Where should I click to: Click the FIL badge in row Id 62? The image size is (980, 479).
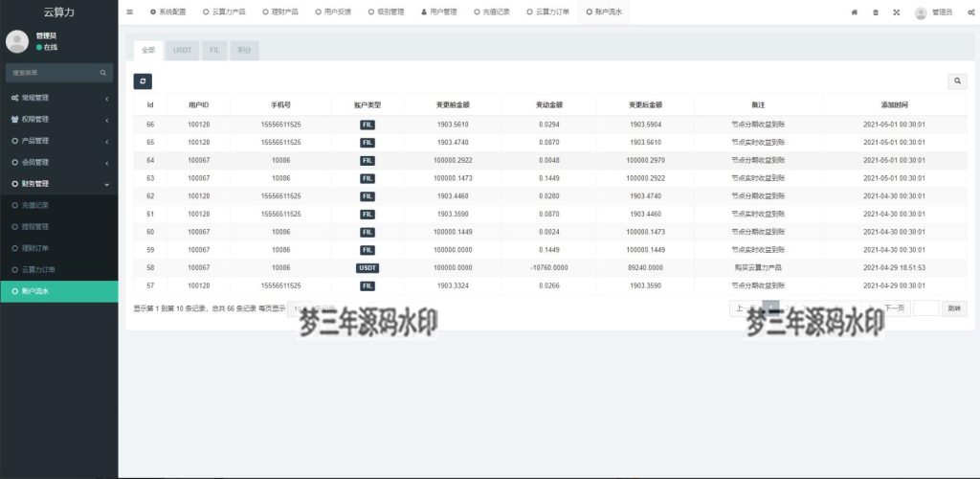(x=367, y=196)
